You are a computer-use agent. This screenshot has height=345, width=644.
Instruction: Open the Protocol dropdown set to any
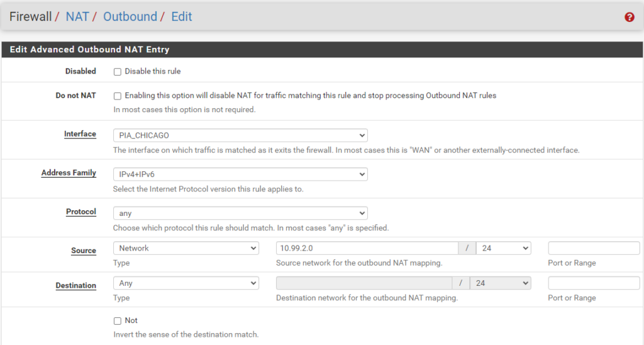(x=240, y=213)
